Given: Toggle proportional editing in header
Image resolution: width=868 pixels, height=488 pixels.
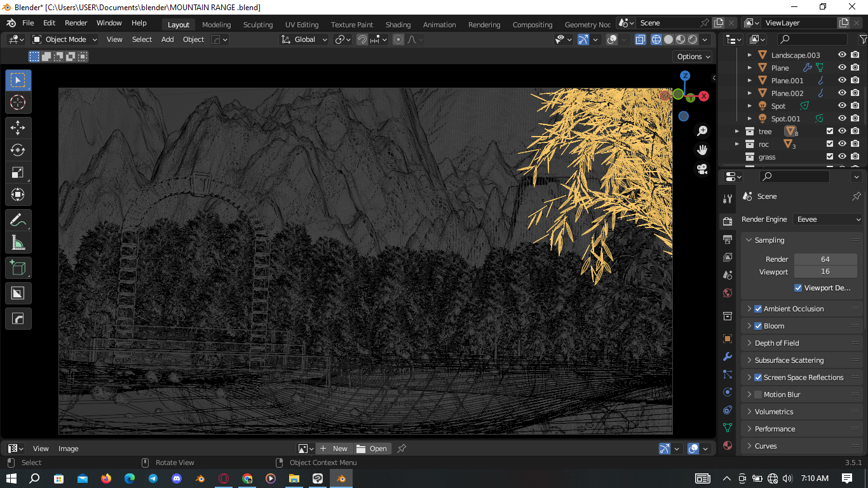Looking at the screenshot, I should coord(398,39).
